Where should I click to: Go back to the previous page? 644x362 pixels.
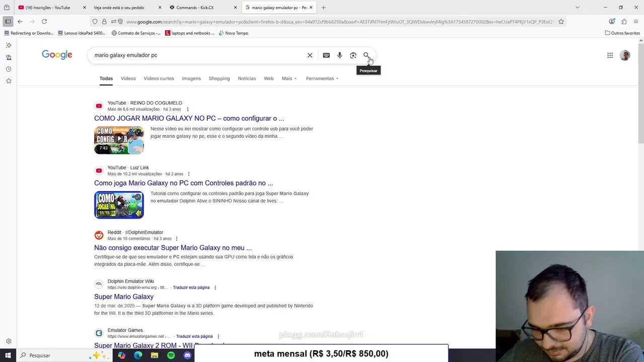pos(20,22)
